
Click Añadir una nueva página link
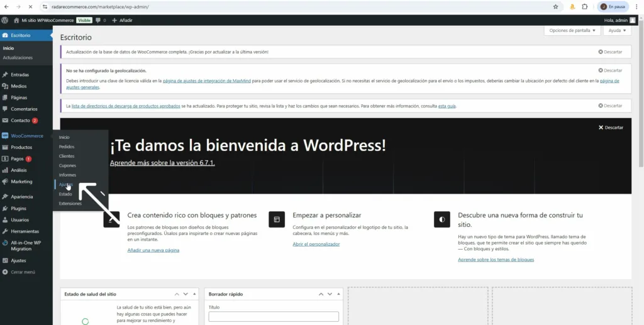[x=153, y=250]
